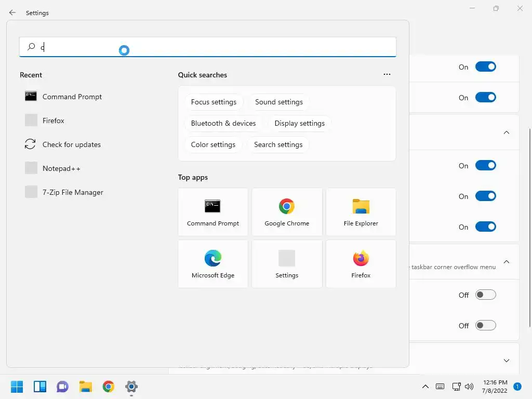Open Settings tile in Top apps

[x=287, y=264]
